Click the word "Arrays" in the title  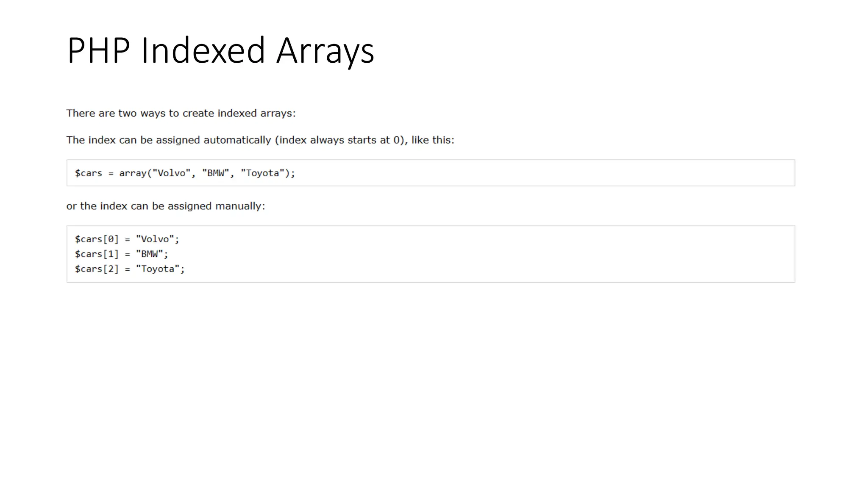tap(325, 51)
